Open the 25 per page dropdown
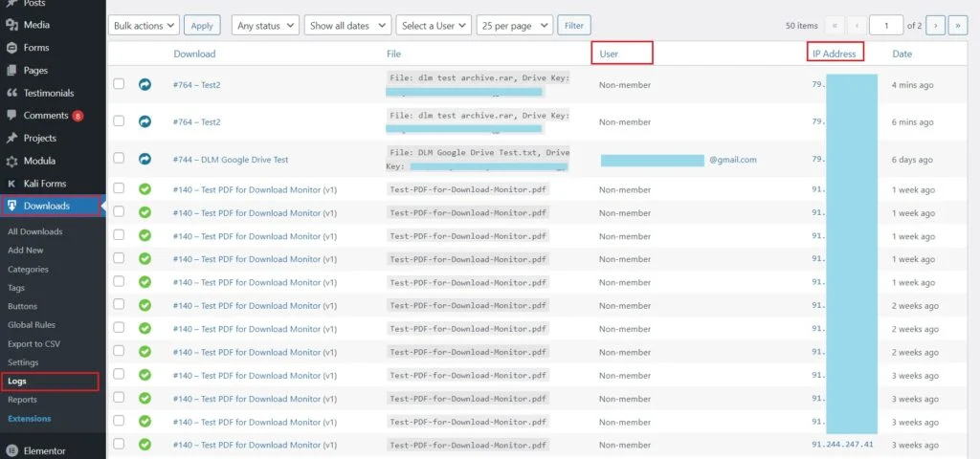The width and height of the screenshot is (980, 459). [514, 26]
